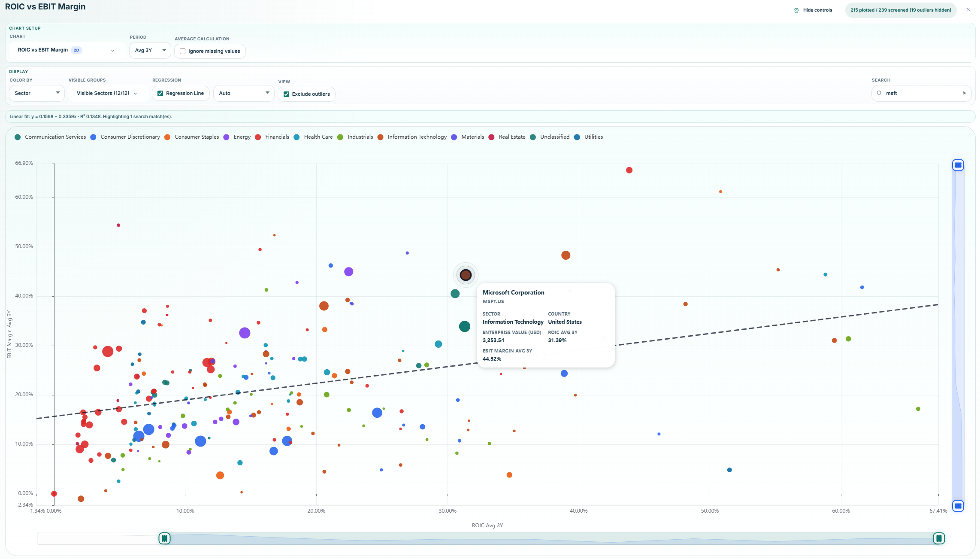
Task: Toggle the Health Care legend dot
Action: click(296, 137)
